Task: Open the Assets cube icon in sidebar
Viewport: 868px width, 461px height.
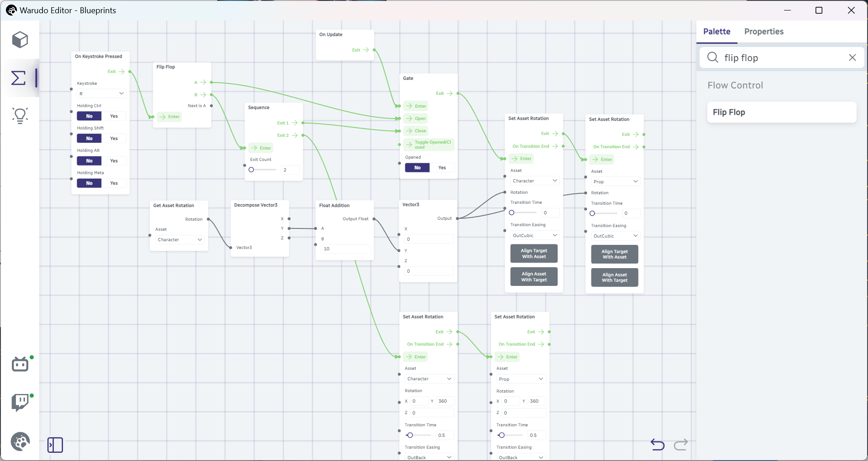Action: (20, 40)
